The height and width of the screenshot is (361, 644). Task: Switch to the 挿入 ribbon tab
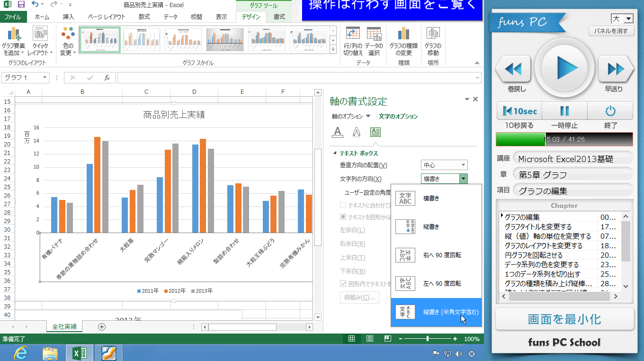point(68,16)
